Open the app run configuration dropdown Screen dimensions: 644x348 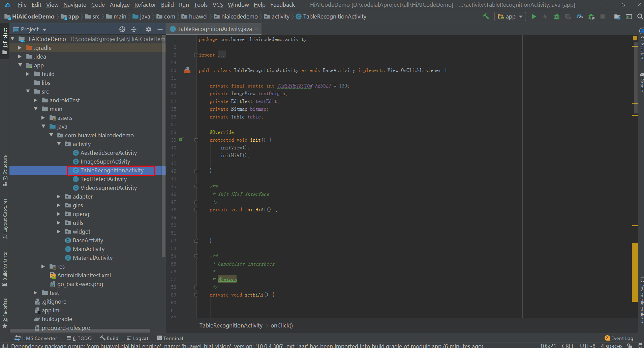pos(510,16)
